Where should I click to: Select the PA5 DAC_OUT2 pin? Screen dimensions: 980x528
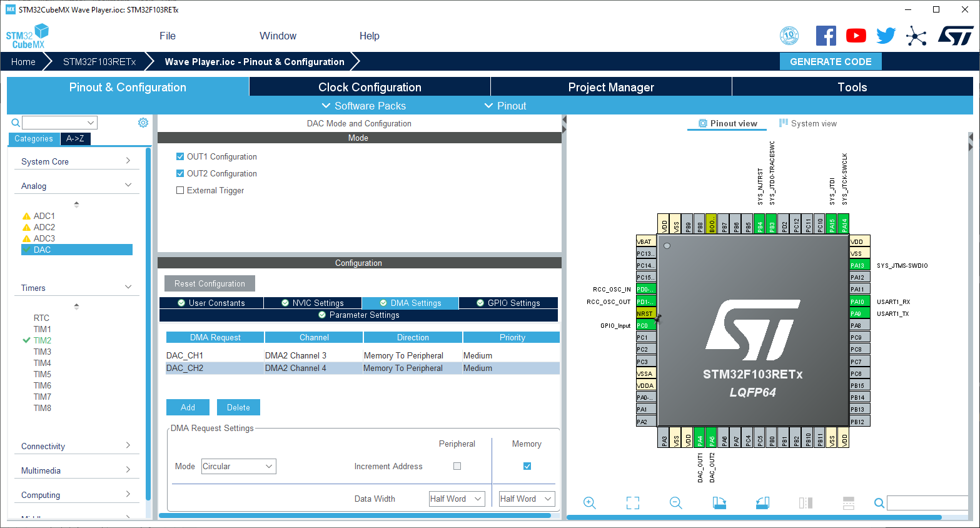click(712, 437)
